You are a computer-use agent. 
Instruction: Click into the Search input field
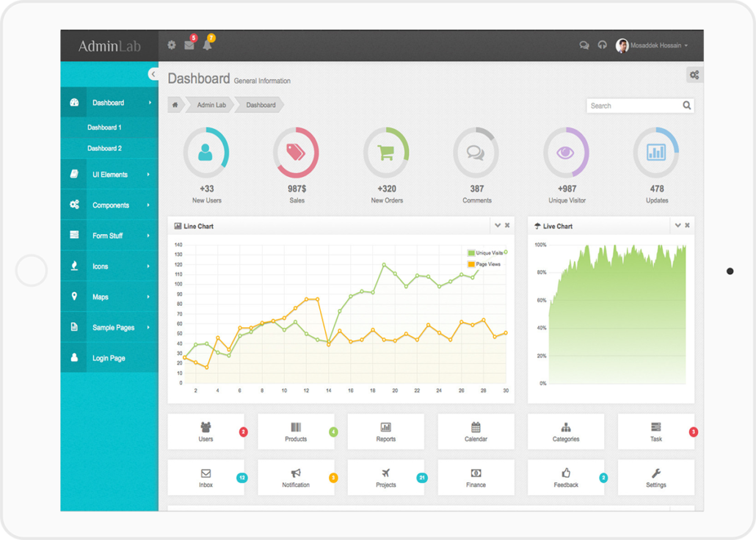pos(633,106)
